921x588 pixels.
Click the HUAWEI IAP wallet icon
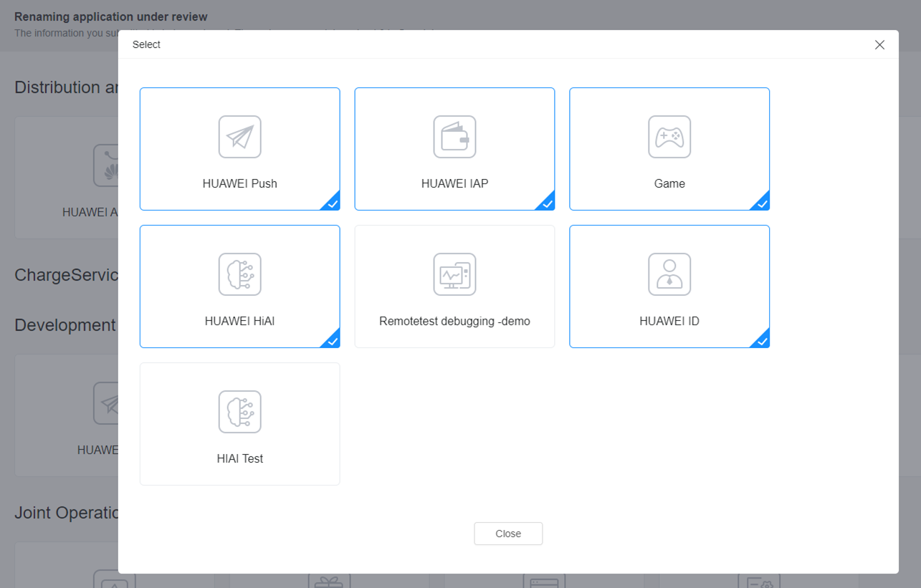coord(454,137)
